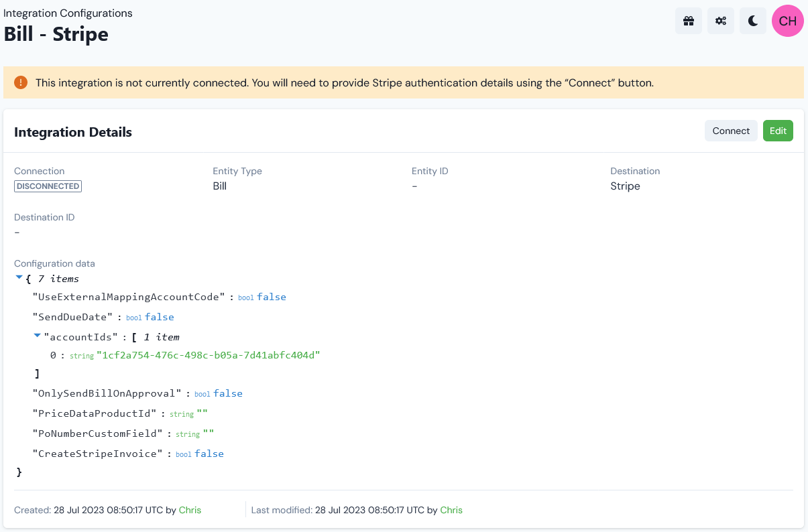
Task: Open the Last modified by Chris link
Action: [x=451, y=510]
